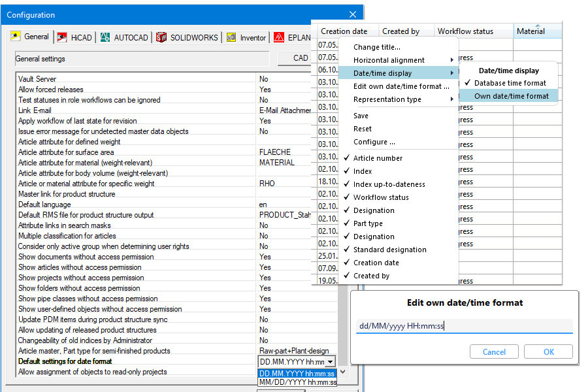Click the scroll-down arrow of the settings list
Image resolution: width=588 pixels, height=392 pixels.
click(x=342, y=372)
